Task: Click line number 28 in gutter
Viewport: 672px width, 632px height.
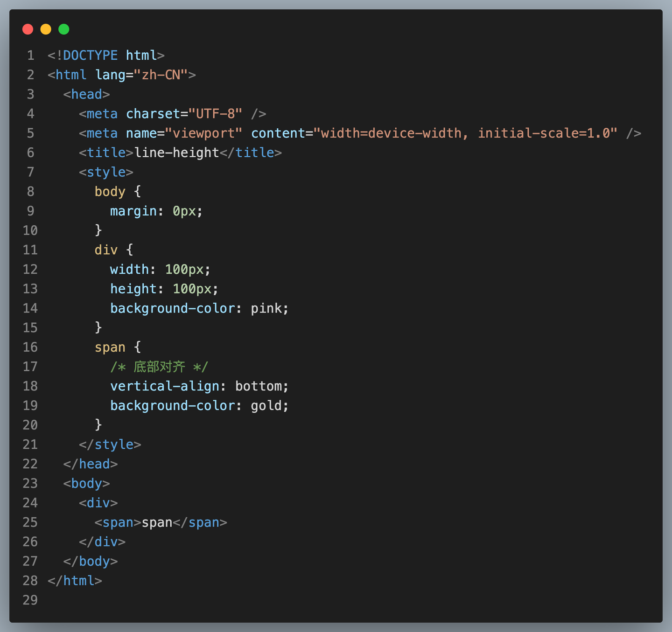Action: point(30,581)
